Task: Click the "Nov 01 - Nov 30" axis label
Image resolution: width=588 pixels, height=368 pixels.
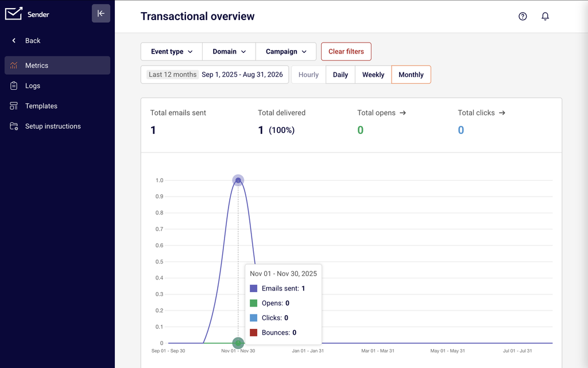Action: [x=238, y=351]
